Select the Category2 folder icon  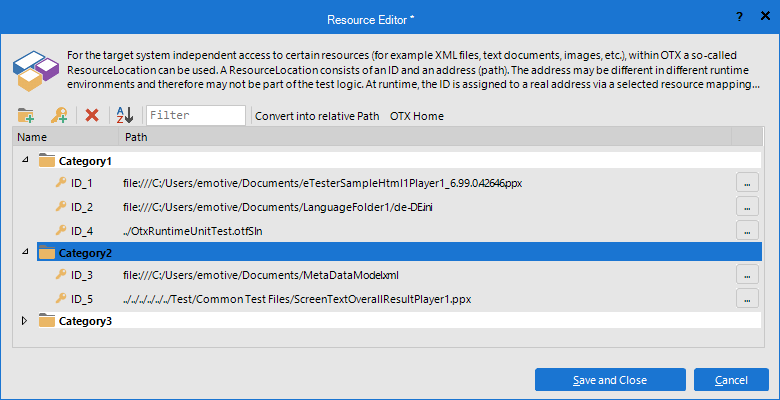pos(47,253)
